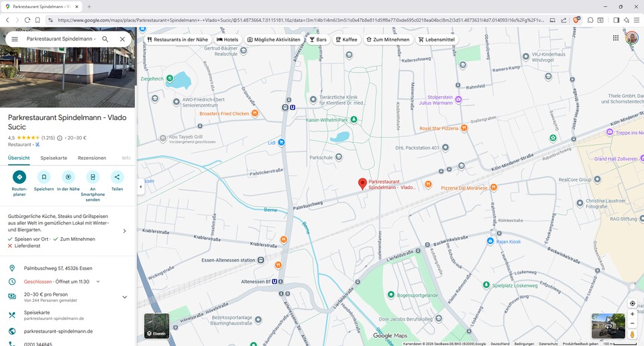
Task: Click the In der Nähe icon
Action: click(x=68, y=177)
